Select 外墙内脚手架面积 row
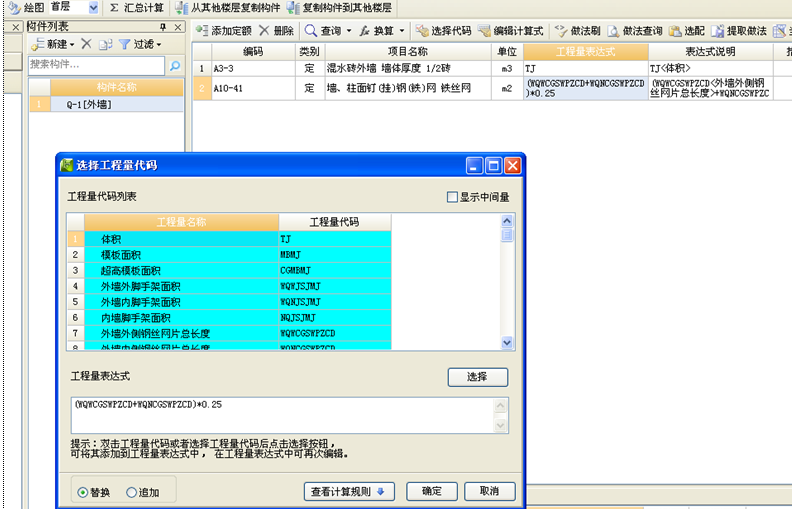 point(229,301)
